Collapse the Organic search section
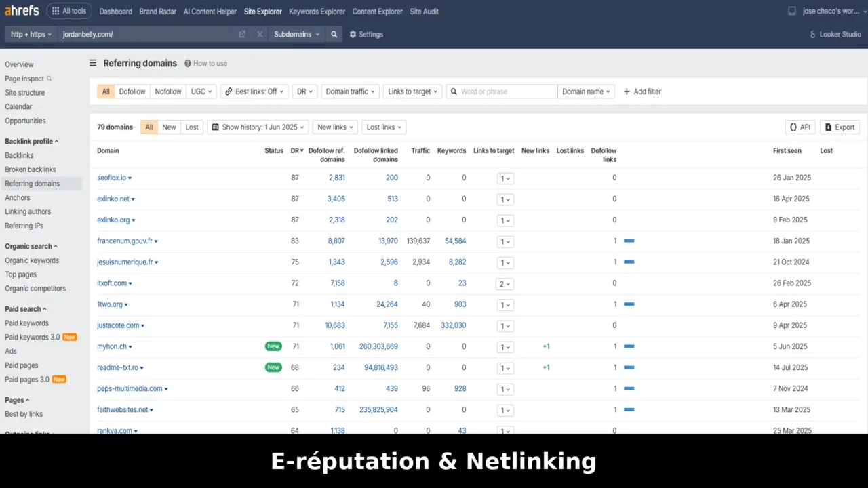The image size is (868, 488). pyautogui.click(x=31, y=246)
